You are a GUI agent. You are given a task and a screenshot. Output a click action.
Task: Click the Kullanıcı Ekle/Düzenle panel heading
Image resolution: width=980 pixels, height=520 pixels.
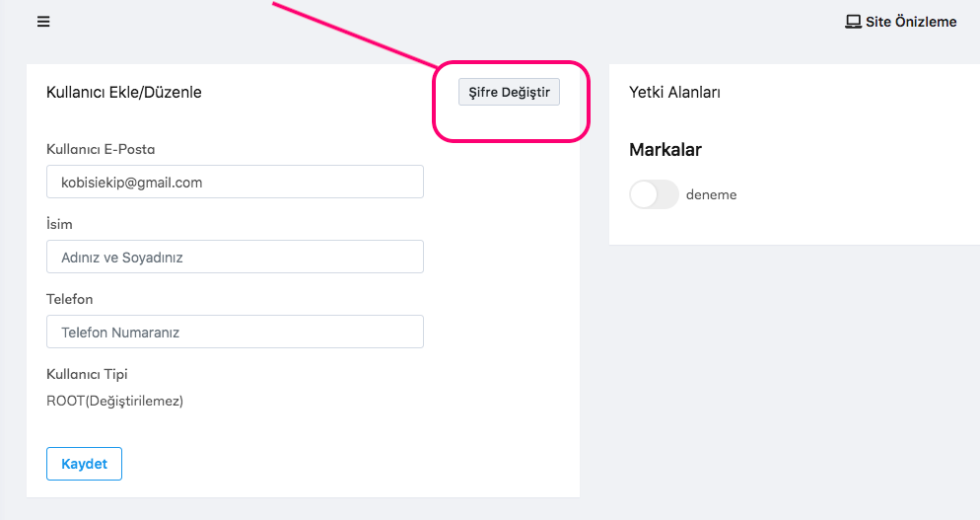tap(124, 92)
